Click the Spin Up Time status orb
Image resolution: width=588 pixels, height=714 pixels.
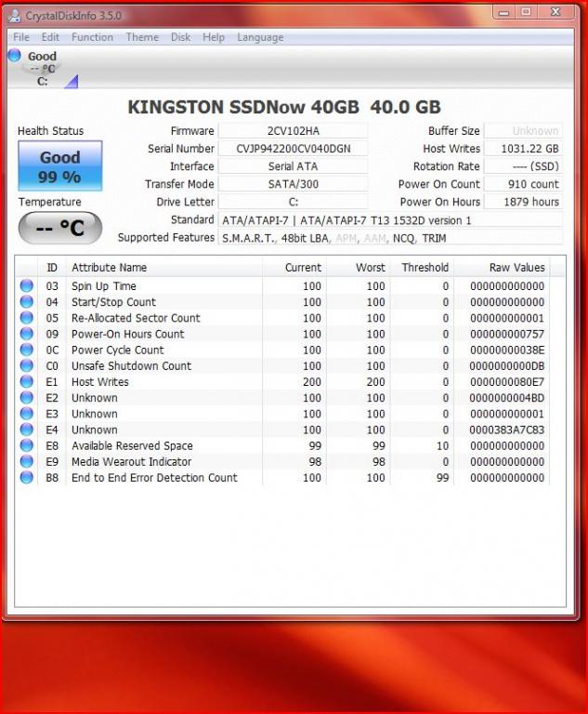27,286
